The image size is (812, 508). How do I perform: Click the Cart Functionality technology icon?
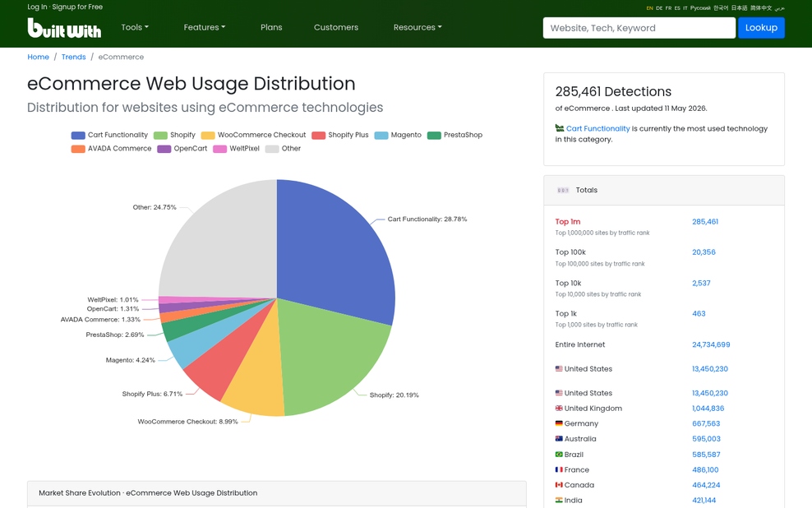click(x=560, y=128)
